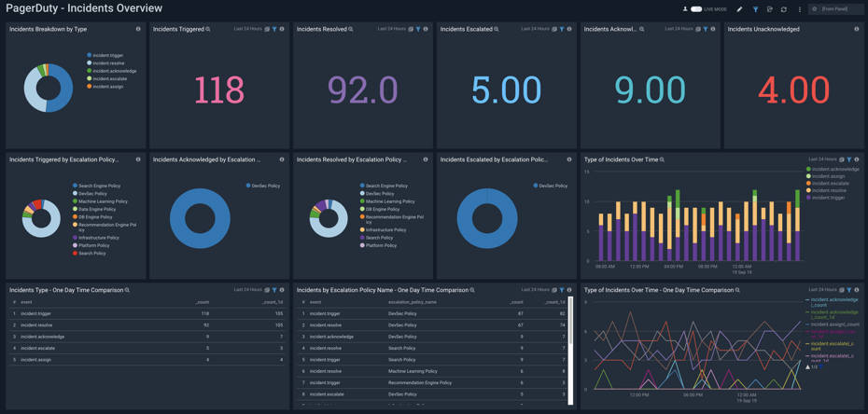
Task: Click filter icon on Incidents Resolved panel
Action: tap(418, 29)
